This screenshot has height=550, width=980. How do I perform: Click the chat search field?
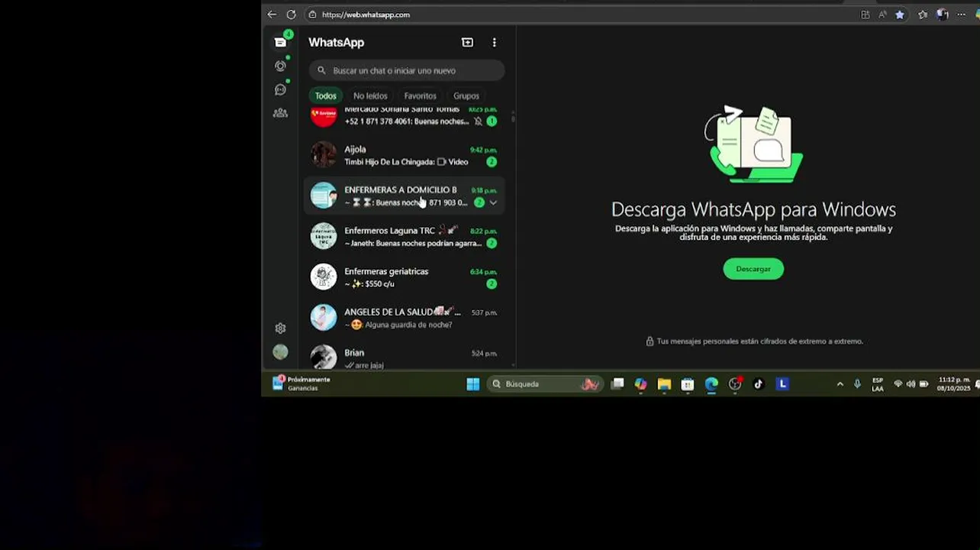(x=407, y=70)
